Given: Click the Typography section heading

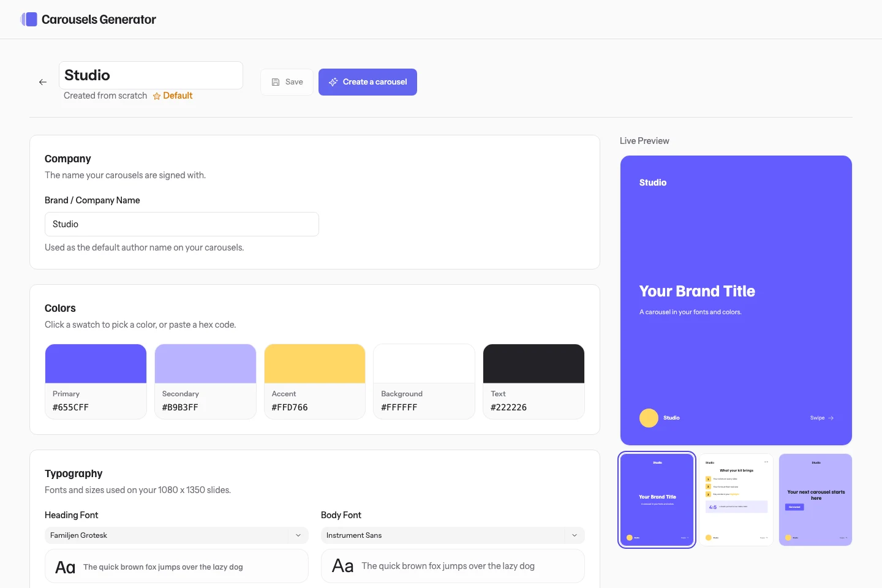Looking at the screenshot, I should [x=73, y=473].
